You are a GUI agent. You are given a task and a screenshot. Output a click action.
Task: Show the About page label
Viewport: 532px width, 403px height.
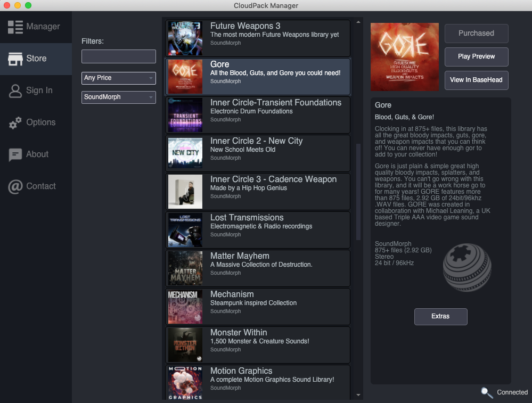pos(37,154)
